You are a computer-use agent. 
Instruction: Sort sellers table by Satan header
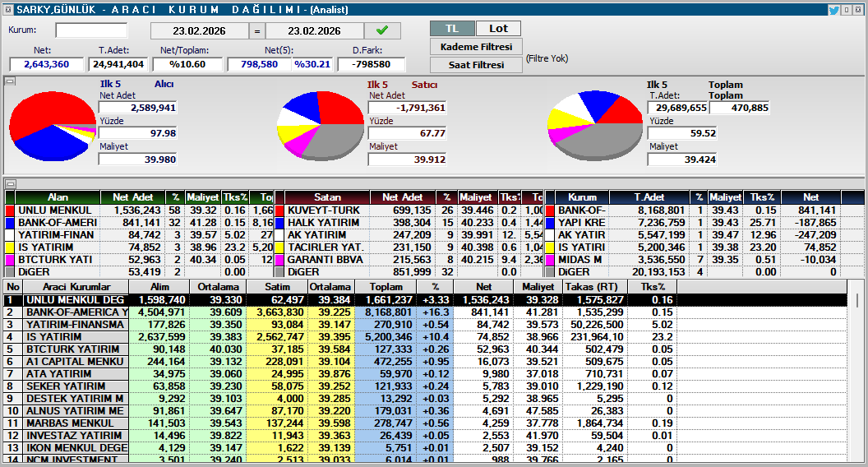[327, 197]
